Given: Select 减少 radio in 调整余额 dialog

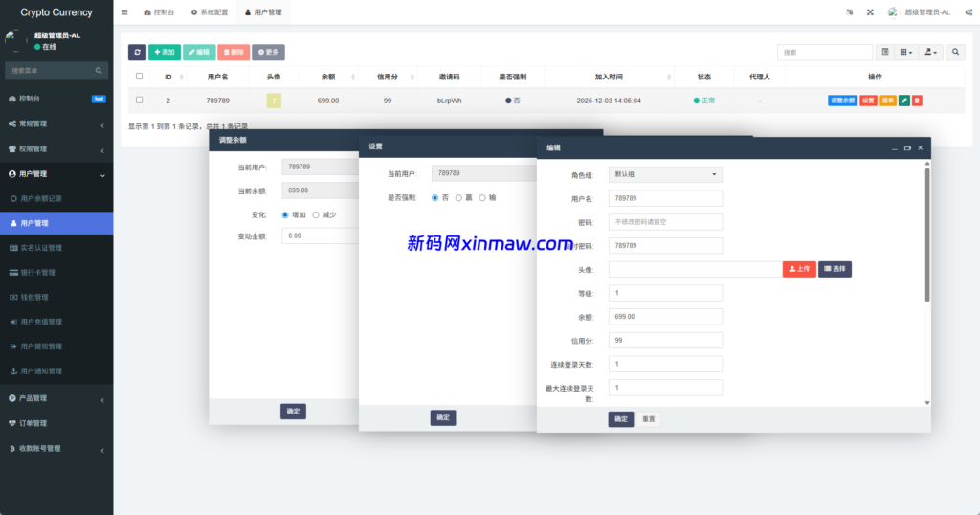Looking at the screenshot, I should [316, 215].
